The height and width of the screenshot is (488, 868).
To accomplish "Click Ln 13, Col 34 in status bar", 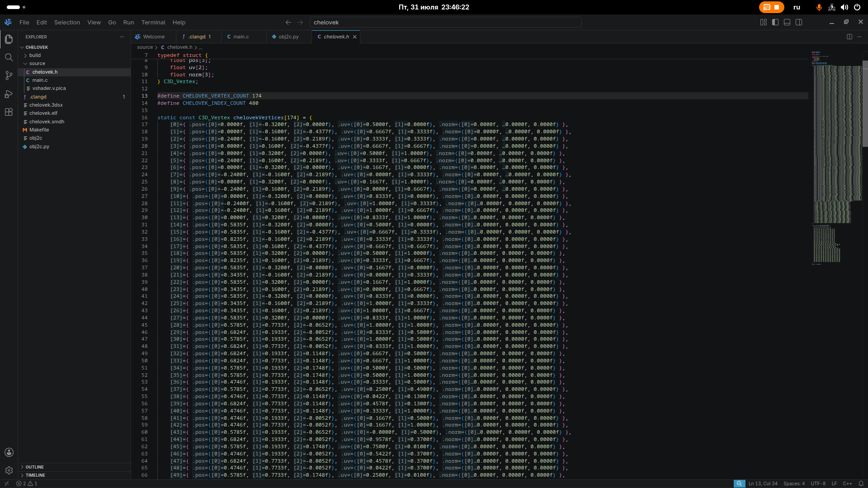I will 763,483.
